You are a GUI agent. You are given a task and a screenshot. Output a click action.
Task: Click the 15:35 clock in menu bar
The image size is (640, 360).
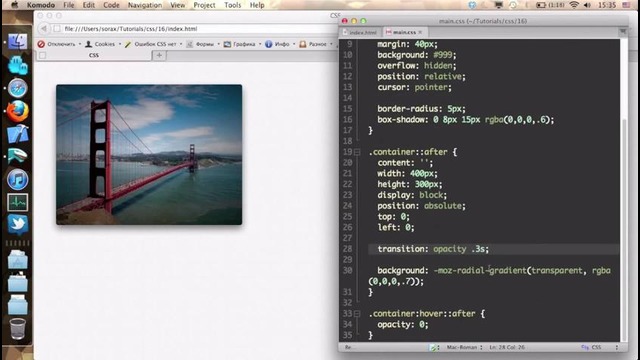point(607,5)
